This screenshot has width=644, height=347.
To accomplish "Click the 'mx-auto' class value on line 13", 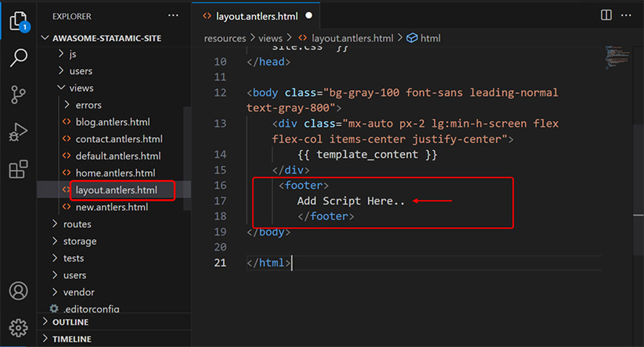I will (371, 123).
